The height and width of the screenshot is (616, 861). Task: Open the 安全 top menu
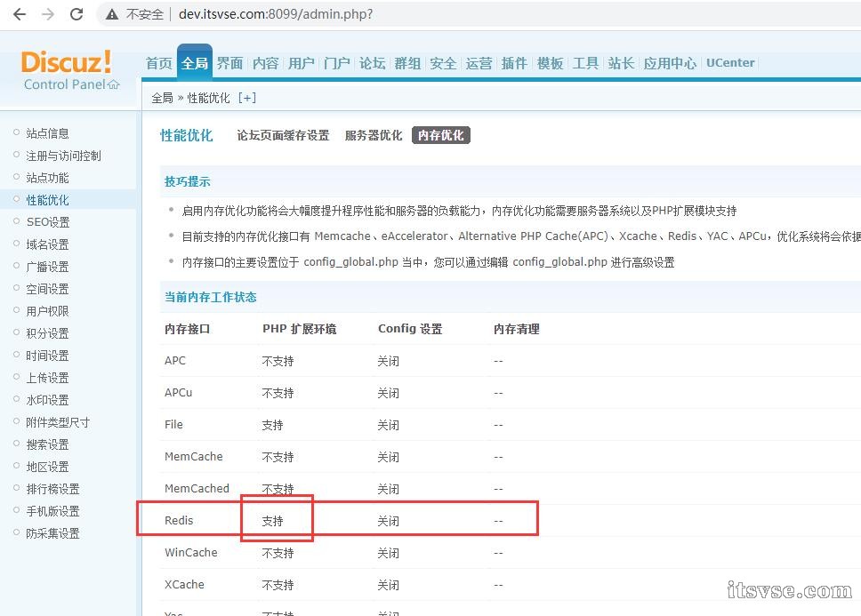pos(443,63)
